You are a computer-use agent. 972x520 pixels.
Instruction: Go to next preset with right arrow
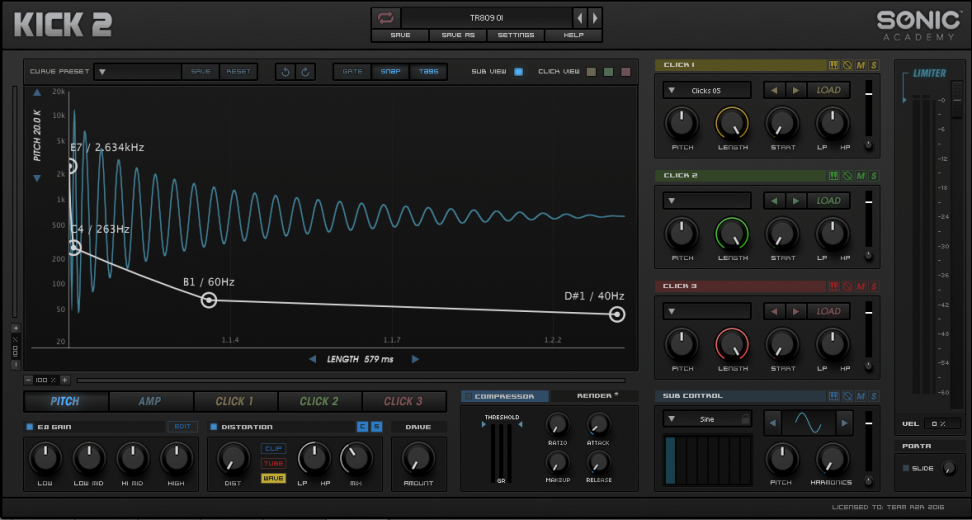click(595, 17)
